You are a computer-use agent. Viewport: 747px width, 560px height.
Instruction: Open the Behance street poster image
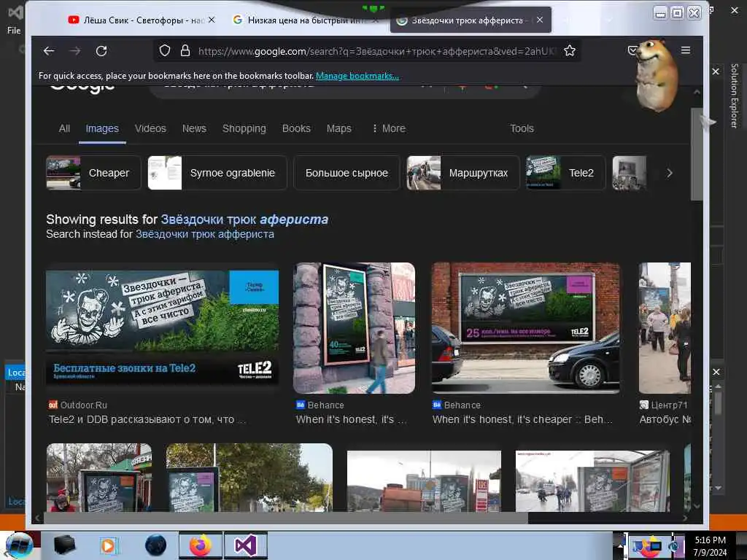tap(354, 327)
